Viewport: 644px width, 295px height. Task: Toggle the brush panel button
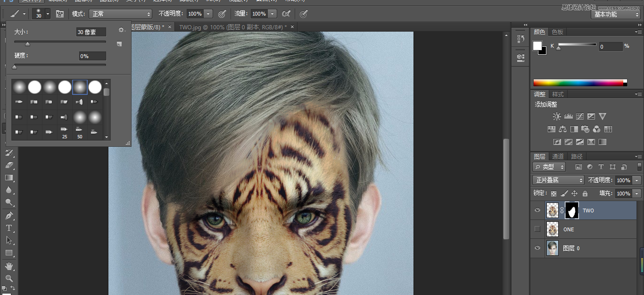(x=60, y=14)
